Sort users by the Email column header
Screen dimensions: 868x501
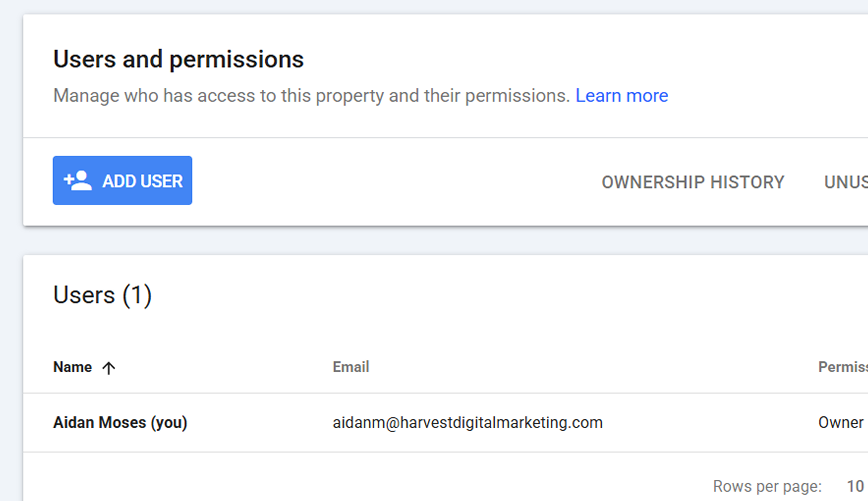tap(351, 367)
